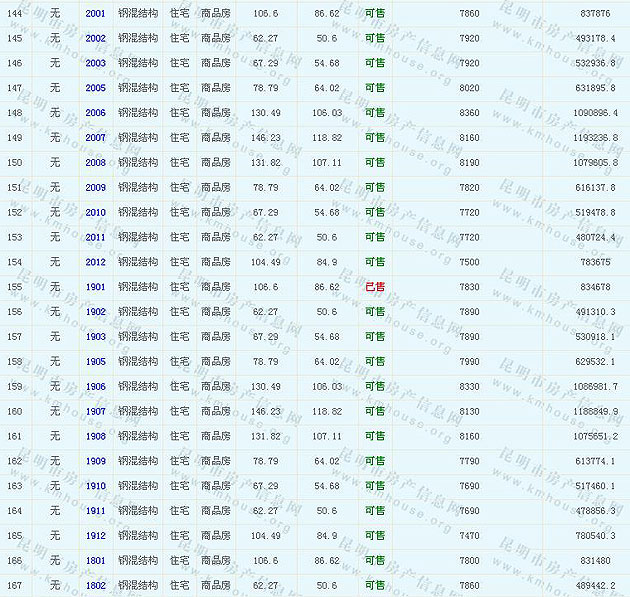The width and height of the screenshot is (630, 597).
Task: Select the total price 1090896.4 cell
Action: pyautogui.click(x=594, y=113)
